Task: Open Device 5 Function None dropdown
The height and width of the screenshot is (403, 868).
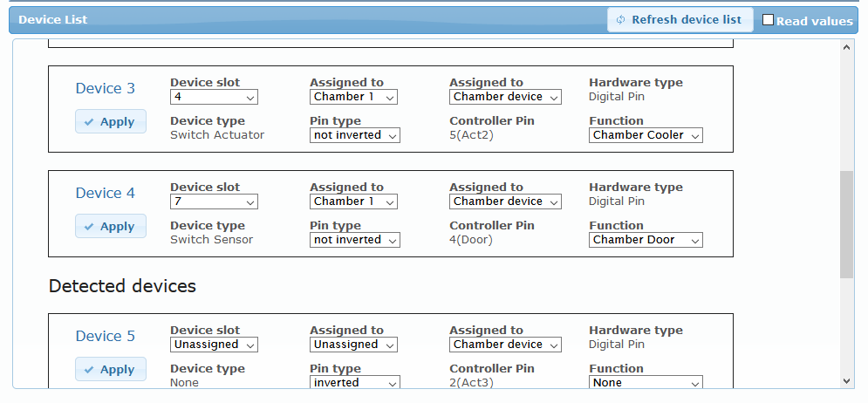Action: 646,383
